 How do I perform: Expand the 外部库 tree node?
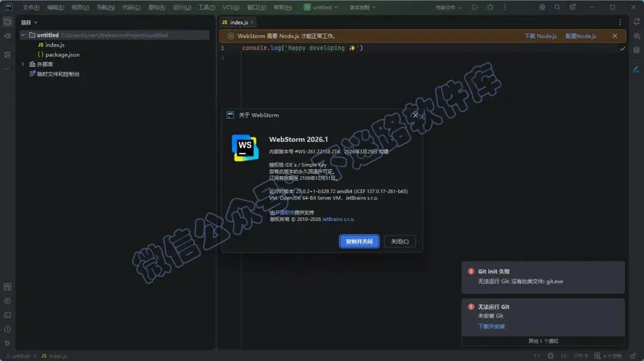click(23, 64)
